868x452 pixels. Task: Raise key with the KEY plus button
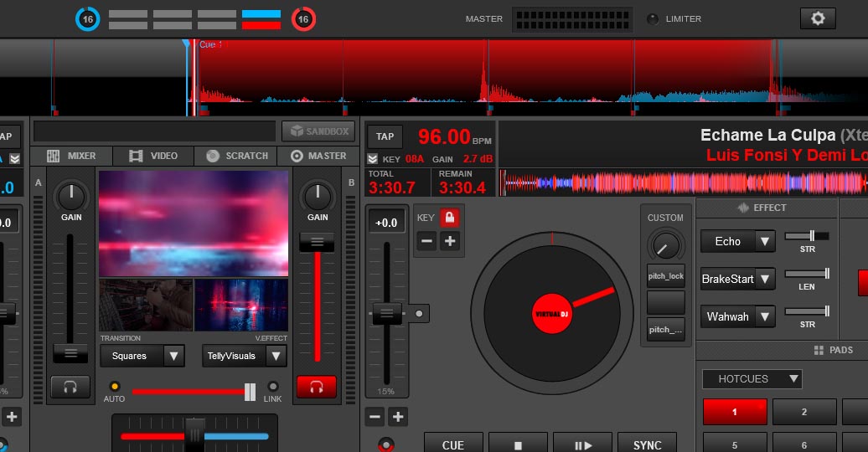point(450,241)
